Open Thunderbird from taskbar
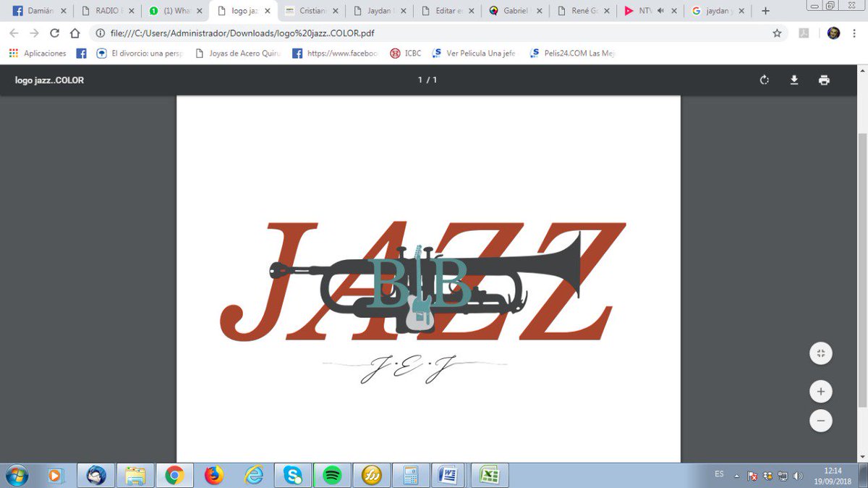Image resolution: width=868 pixels, height=488 pixels. click(96, 476)
